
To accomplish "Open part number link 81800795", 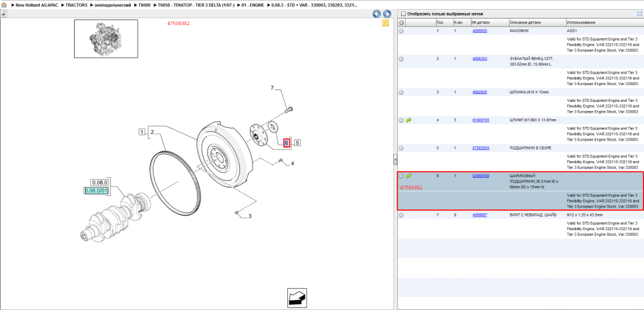I will pyautogui.click(x=480, y=120).
